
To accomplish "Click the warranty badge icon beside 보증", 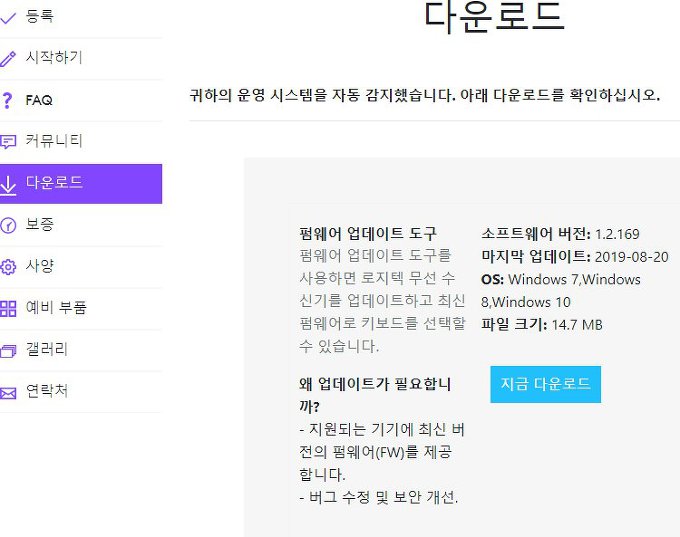I will click(x=8, y=225).
